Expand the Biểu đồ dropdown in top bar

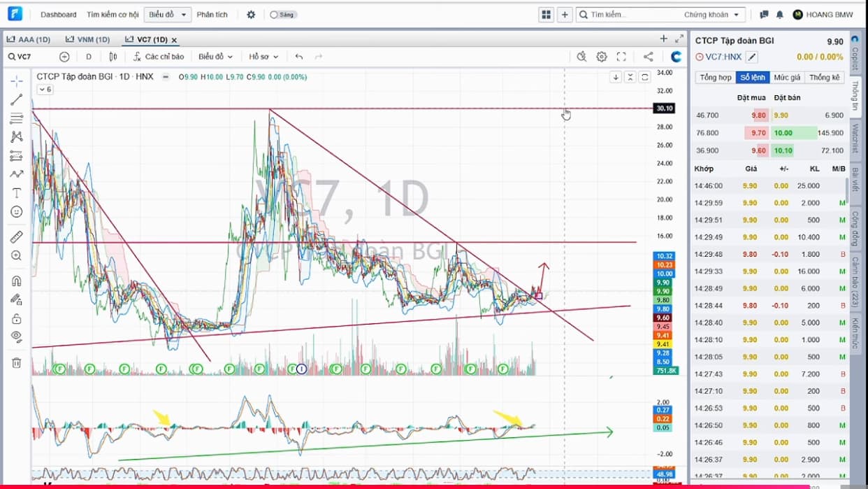coord(168,15)
